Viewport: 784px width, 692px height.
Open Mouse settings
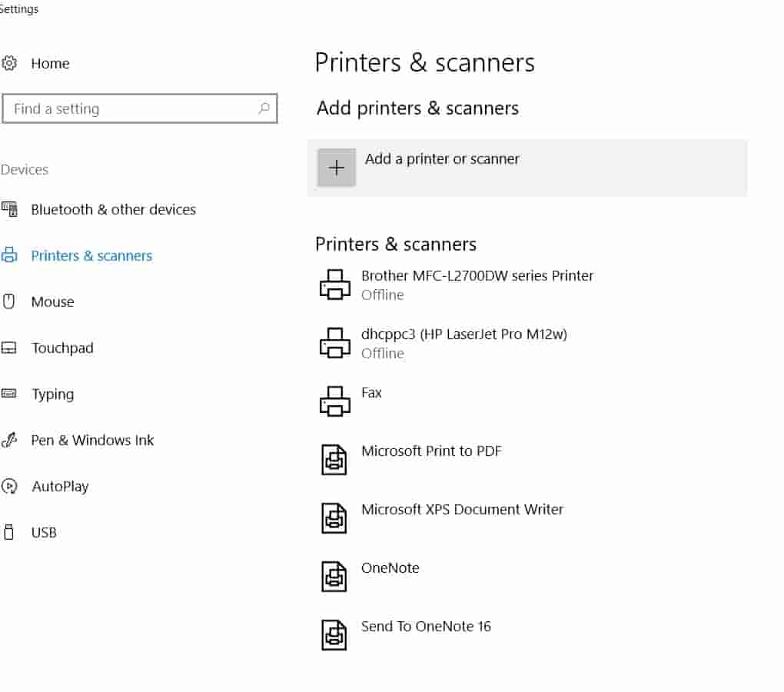click(x=52, y=301)
